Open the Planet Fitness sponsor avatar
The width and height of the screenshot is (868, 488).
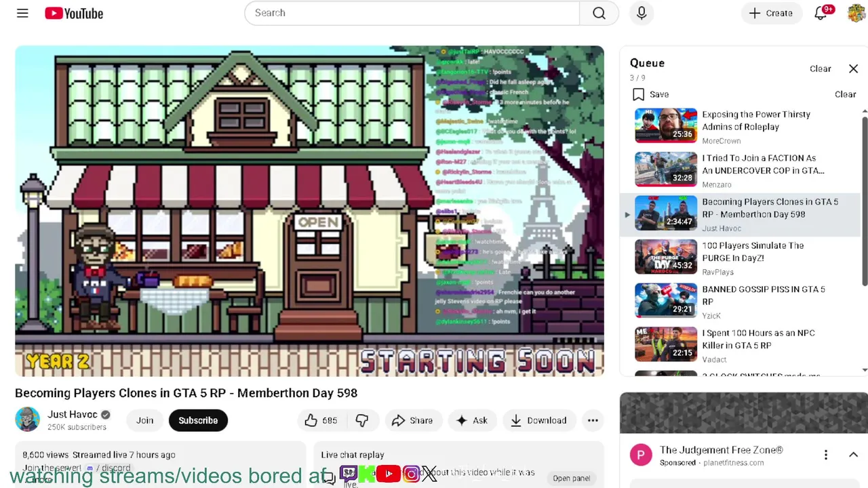(641, 455)
